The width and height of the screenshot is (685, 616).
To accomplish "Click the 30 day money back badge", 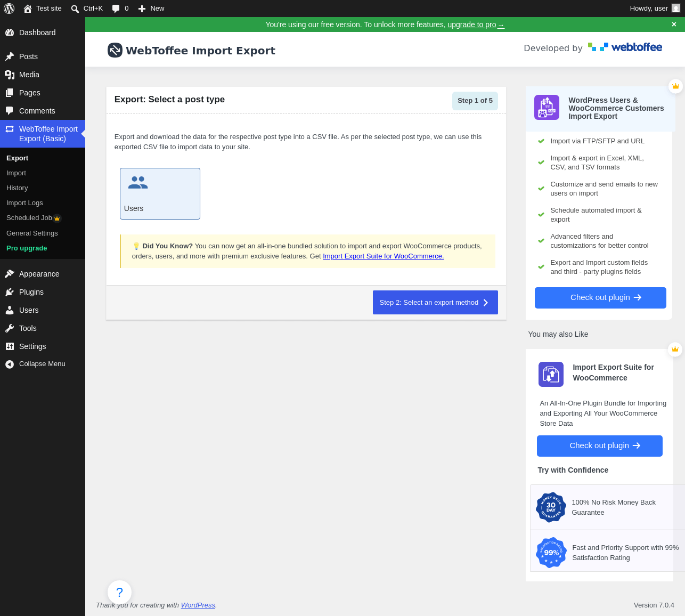I will click(x=551, y=507).
